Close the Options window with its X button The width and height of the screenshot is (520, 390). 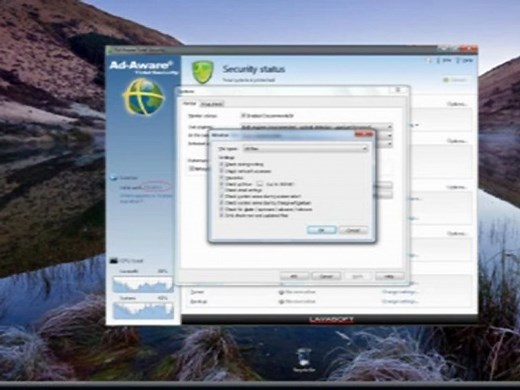398,90
